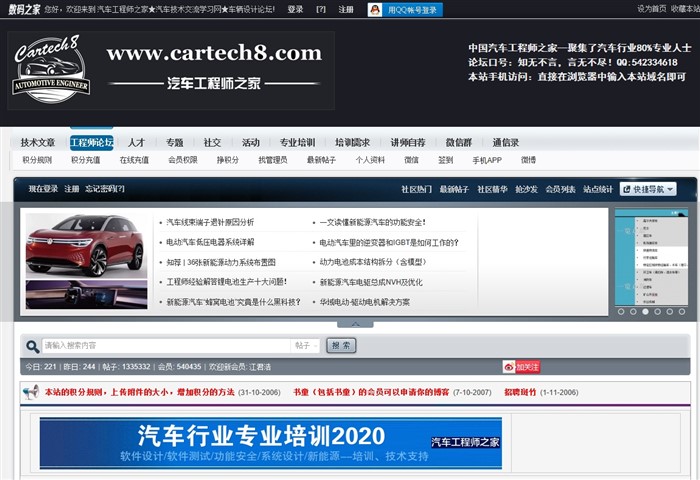Click the 找管理员 submenu link
Screen dimensions: 700x480
pos(273,160)
